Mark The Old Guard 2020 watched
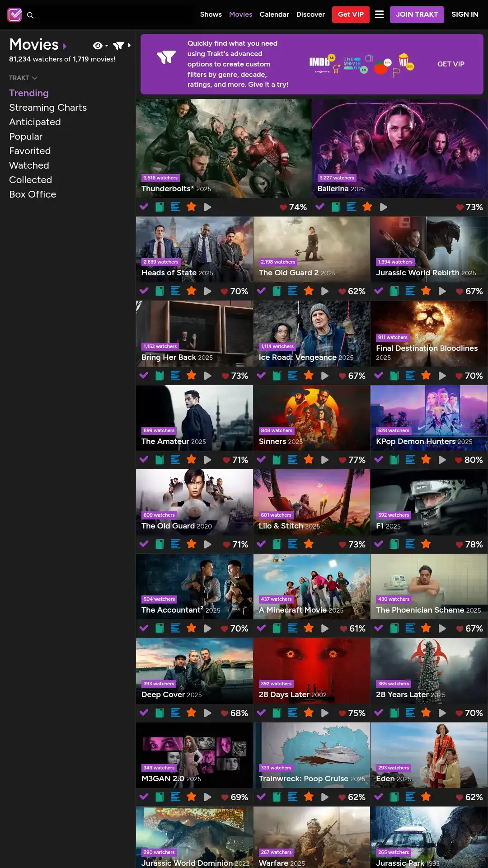The image size is (488, 868). coord(144,544)
